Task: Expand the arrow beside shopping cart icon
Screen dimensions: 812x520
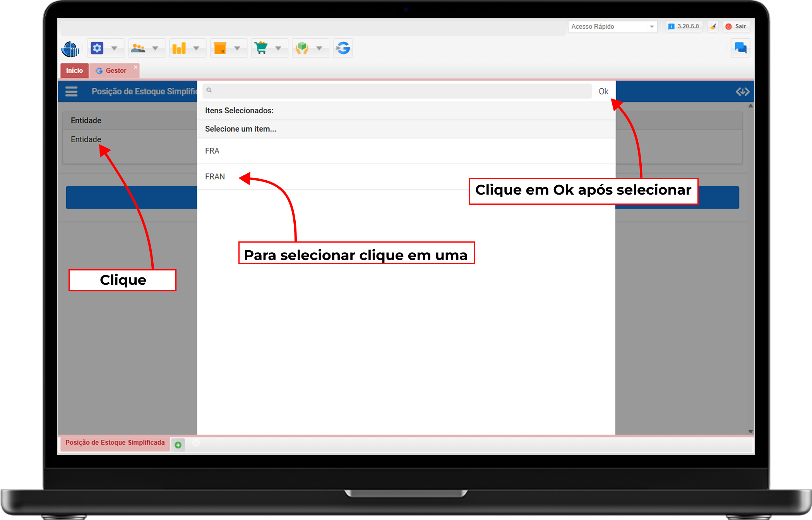Action: click(x=278, y=48)
